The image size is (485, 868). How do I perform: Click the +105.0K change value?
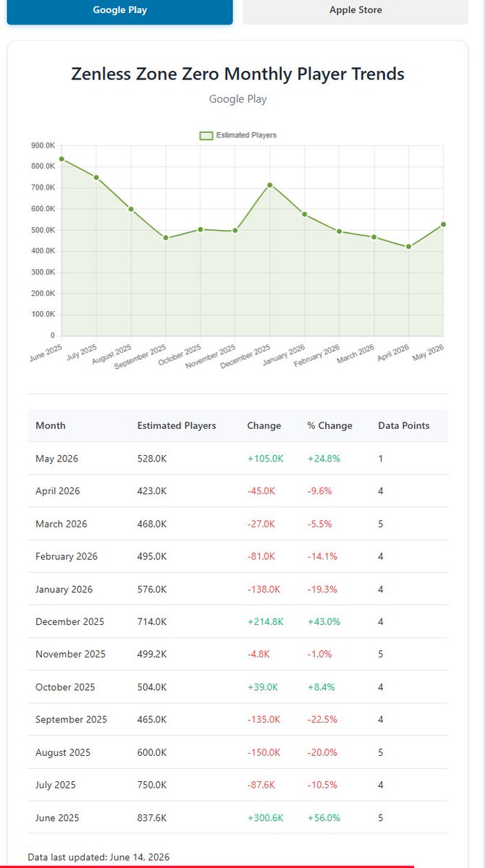(x=265, y=459)
